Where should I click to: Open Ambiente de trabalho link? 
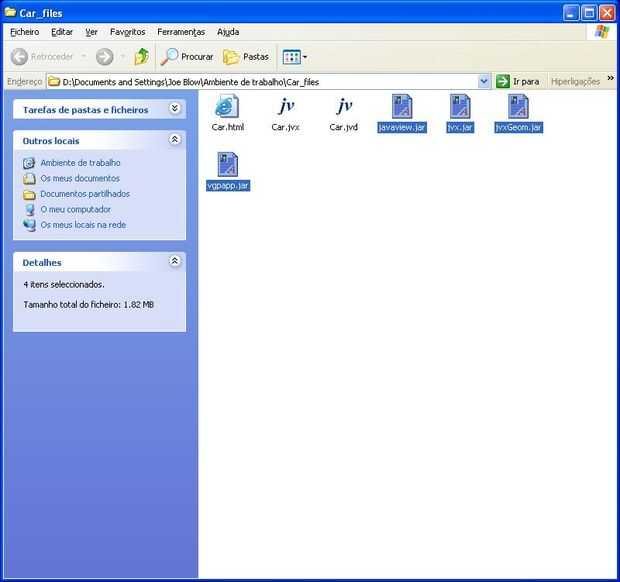click(80, 163)
